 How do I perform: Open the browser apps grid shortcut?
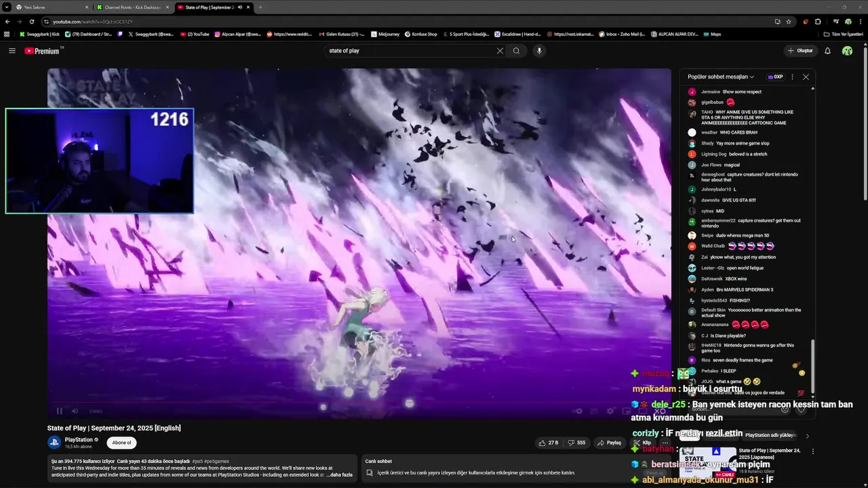tap(7, 34)
